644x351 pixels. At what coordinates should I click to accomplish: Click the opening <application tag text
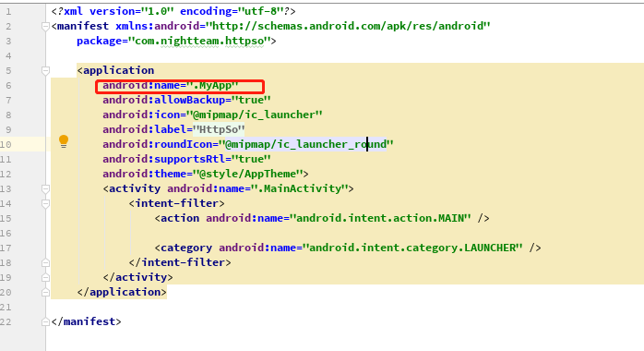115,71
